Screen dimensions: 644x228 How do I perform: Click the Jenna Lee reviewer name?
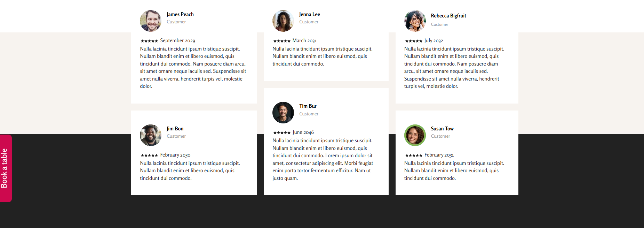point(310,14)
